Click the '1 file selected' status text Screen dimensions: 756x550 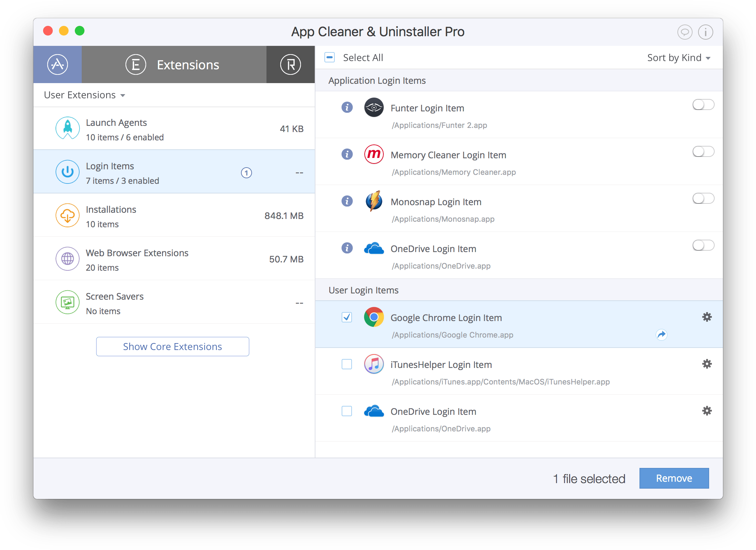point(589,479)
